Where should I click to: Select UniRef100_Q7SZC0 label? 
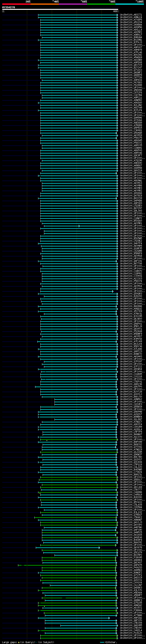[131, 70]
